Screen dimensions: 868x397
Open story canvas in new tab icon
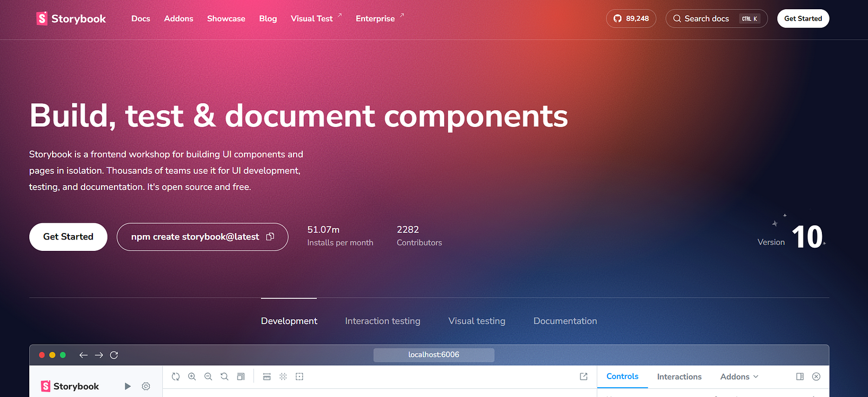(x=584, y=376)
